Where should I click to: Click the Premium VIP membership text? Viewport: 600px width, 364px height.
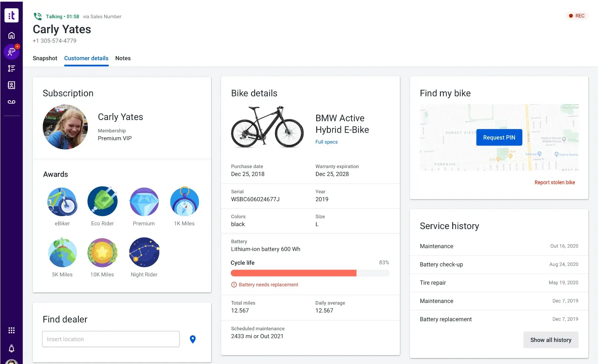coord(115,138)
